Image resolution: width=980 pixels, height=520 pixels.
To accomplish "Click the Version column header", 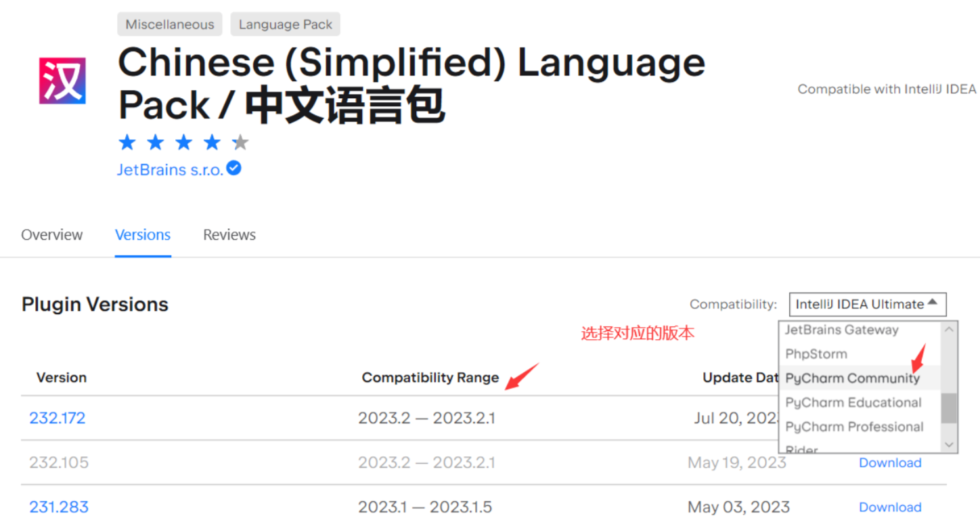I will click(62, 378).
